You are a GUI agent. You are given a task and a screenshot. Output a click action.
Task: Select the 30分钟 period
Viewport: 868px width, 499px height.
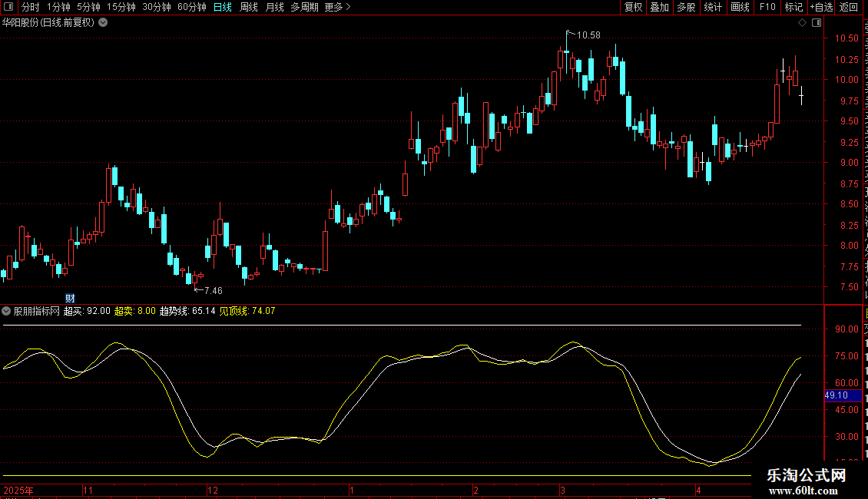[x=157, y=7]
